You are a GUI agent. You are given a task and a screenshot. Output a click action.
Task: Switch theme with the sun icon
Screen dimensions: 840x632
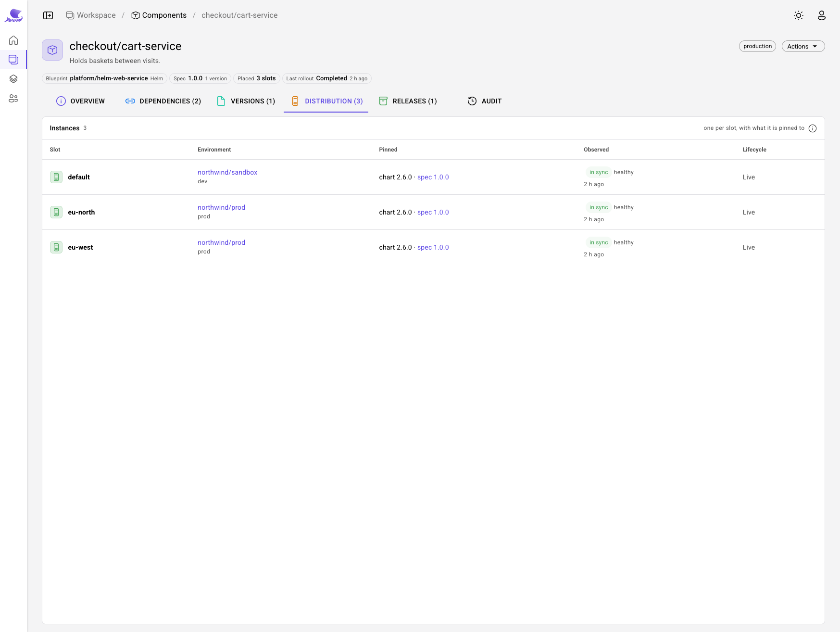click(799, 15)
